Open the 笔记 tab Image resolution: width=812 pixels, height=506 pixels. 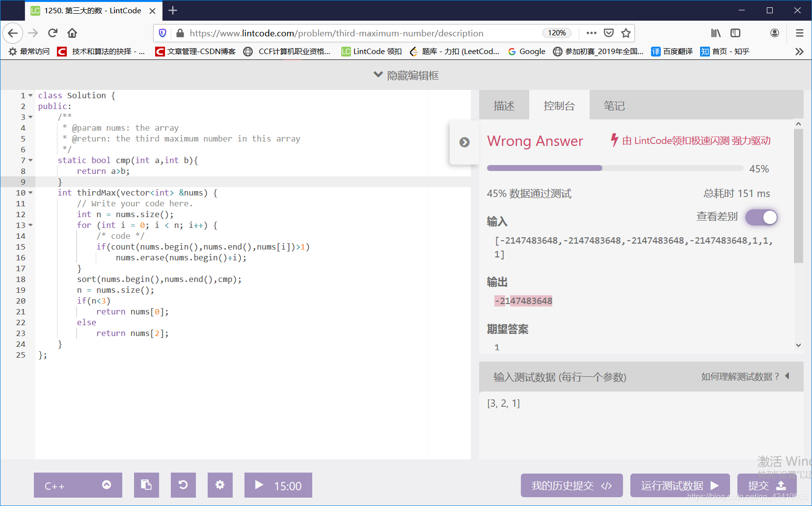614,105
